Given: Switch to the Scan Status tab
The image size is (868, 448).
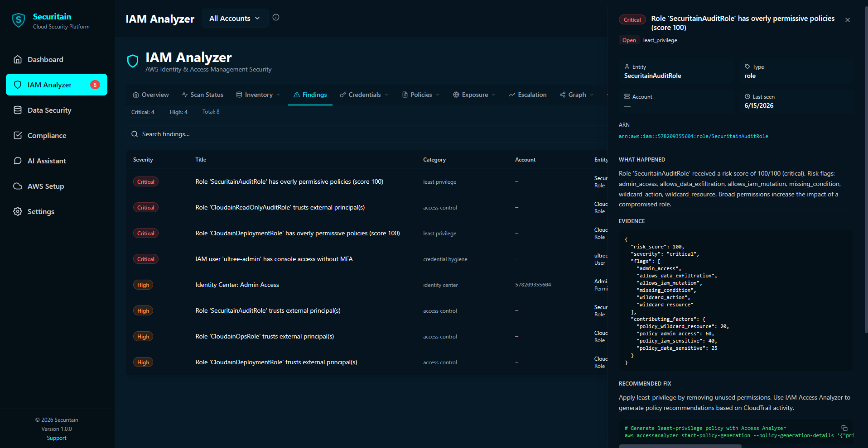Looking at the screenshot, I should [x=203, y=95].
